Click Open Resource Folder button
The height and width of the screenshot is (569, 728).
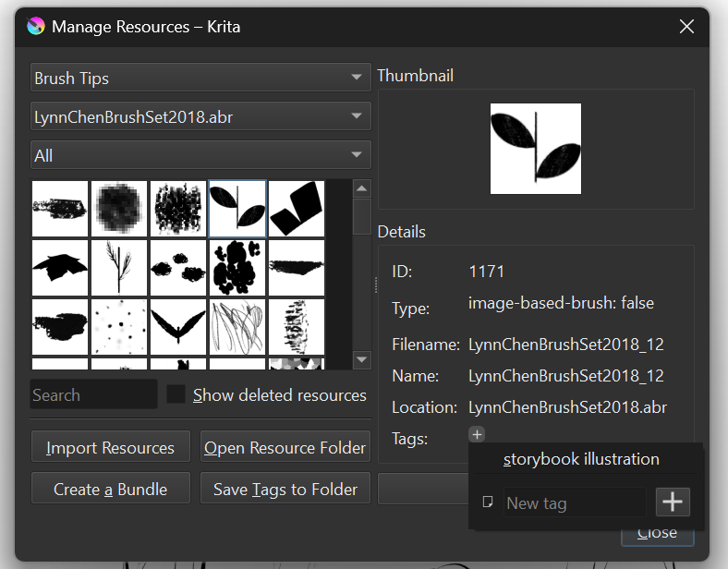(x=285, y=448)
